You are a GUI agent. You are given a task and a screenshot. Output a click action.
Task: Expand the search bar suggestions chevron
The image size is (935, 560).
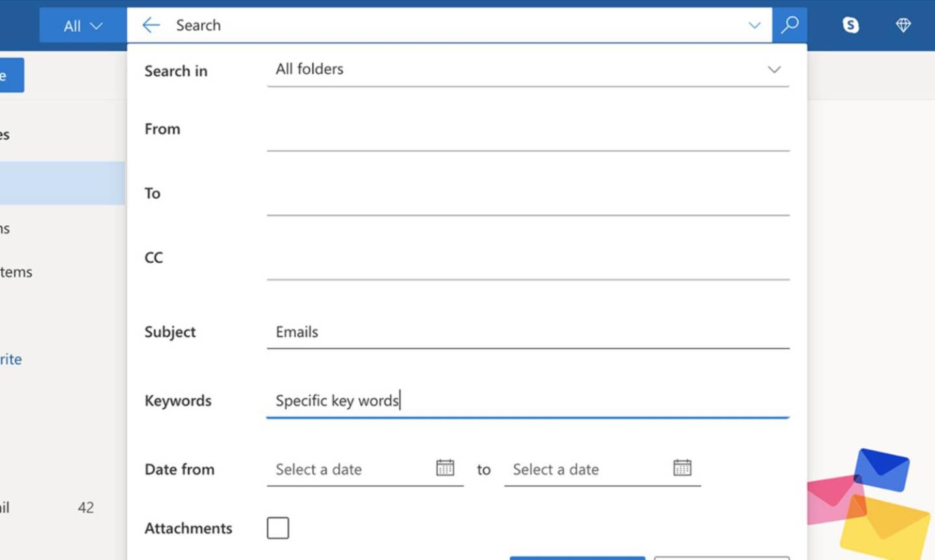tap(754, 26)
